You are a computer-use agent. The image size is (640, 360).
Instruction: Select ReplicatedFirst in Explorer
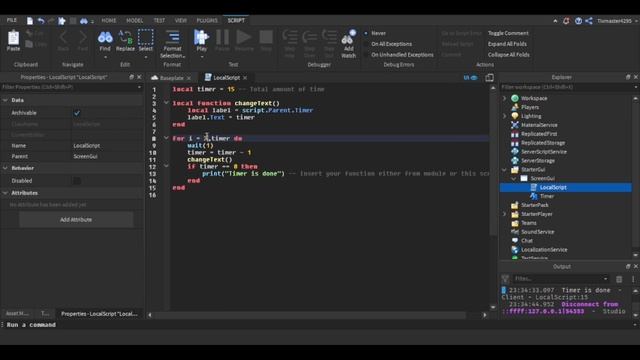pyautogui.click(x=539, y=134)
